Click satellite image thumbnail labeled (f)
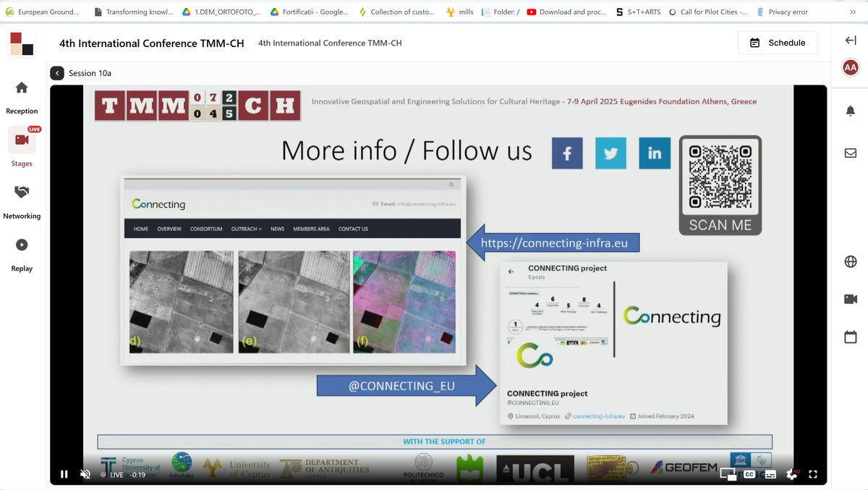The width and height of the screenshot is (868, 490). (x=404, y=302)
